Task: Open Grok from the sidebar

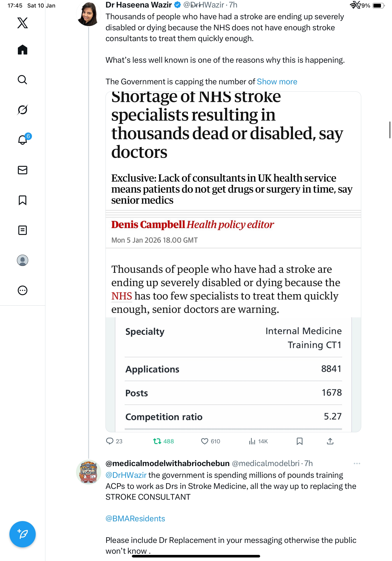Action: coord(23,110)
